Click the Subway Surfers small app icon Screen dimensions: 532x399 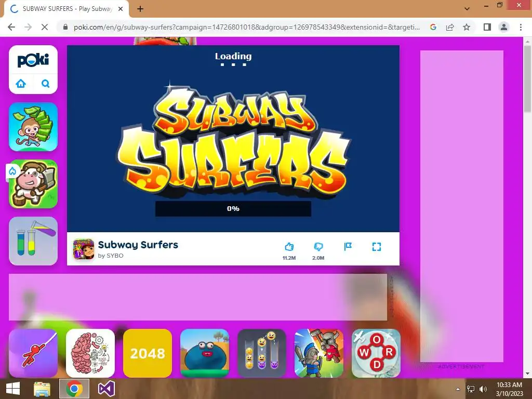84,249
